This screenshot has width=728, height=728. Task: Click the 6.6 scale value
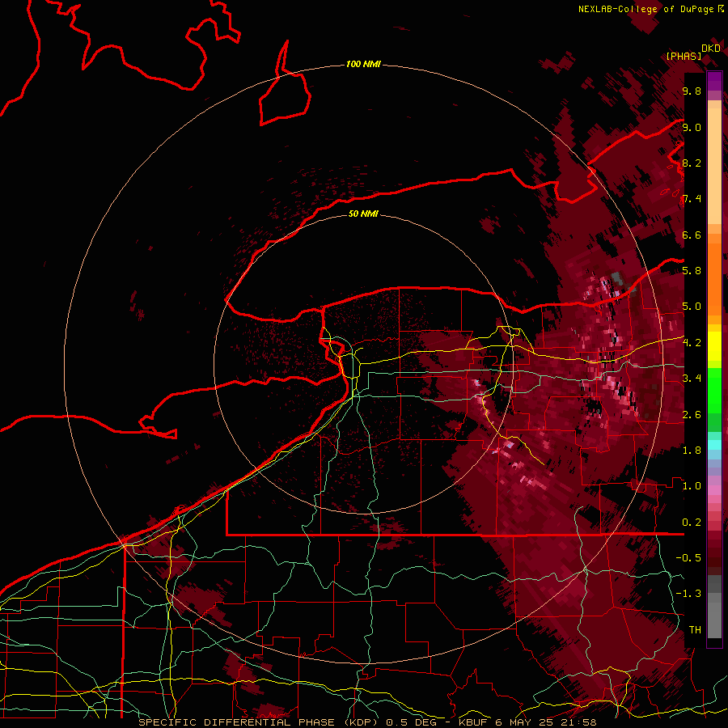pyautogui.click(x=692, y=235)
